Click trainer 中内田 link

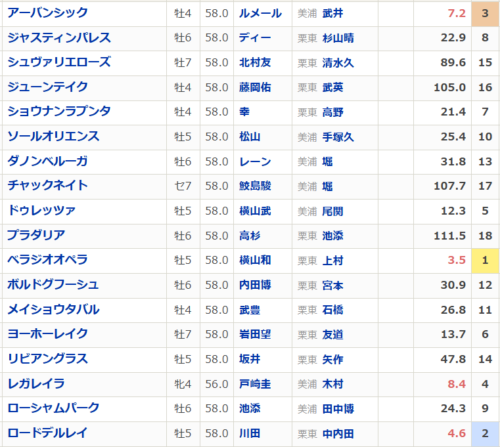click(338, 433)
